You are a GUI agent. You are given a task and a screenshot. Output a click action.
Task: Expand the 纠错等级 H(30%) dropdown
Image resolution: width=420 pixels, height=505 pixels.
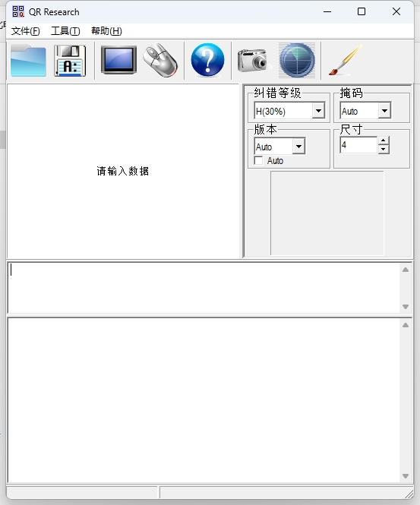coord(318,111)
